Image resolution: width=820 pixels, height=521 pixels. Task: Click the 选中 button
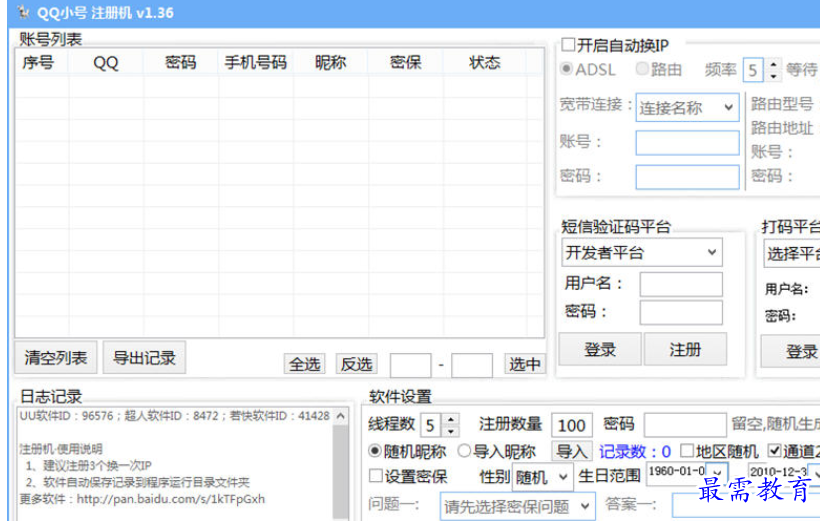coord(525,364)
